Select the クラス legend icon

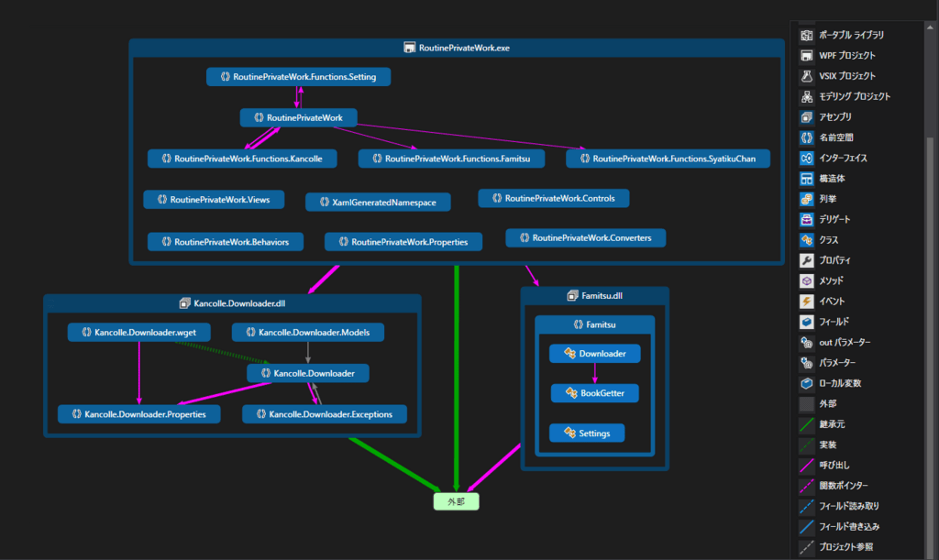(805, 239)
